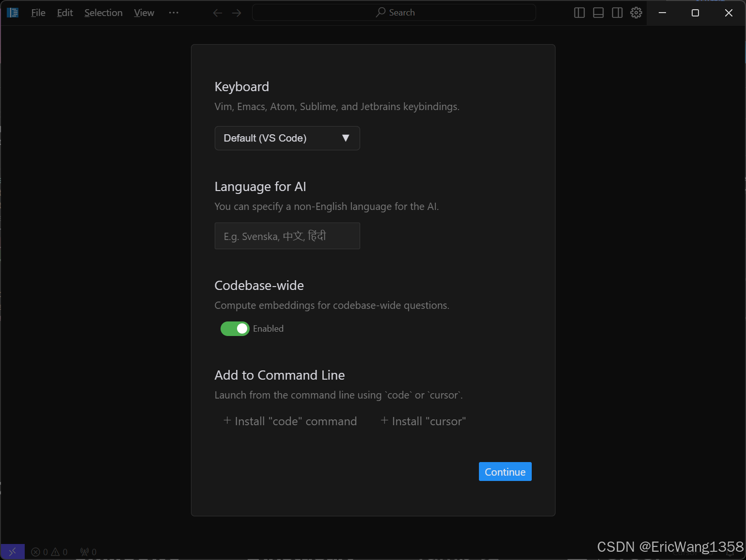Install "cursor" command

coord(423,421)
